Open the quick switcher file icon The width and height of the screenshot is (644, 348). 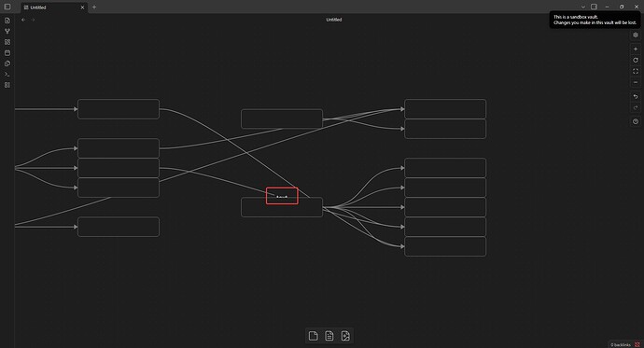7,21
